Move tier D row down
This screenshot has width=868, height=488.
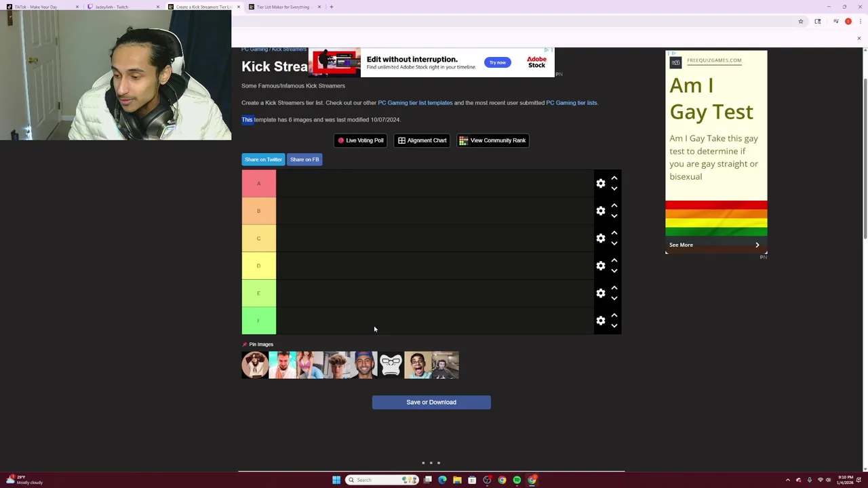[x=614, y=271]
